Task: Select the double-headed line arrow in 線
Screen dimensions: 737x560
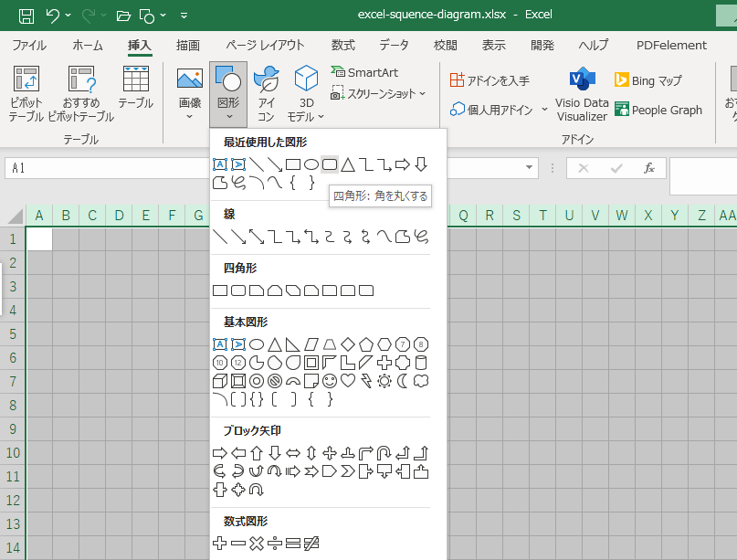Action: tap(257, 237)
